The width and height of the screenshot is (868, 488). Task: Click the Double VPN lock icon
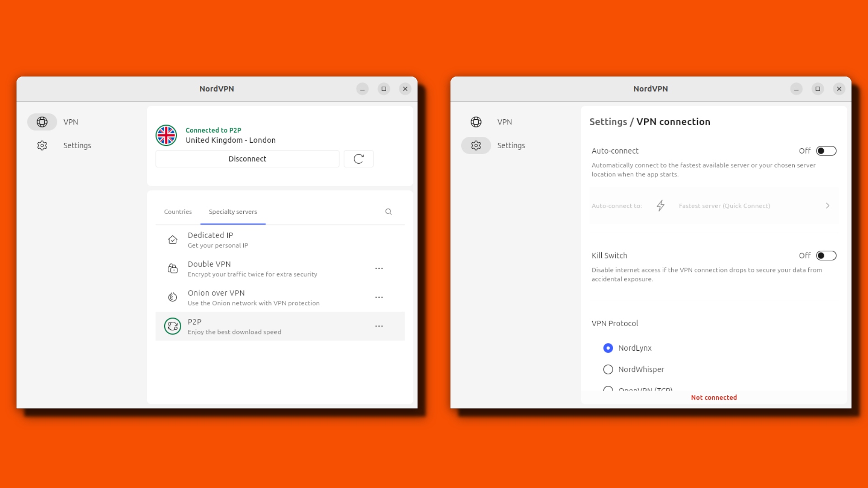pos(173,268)
